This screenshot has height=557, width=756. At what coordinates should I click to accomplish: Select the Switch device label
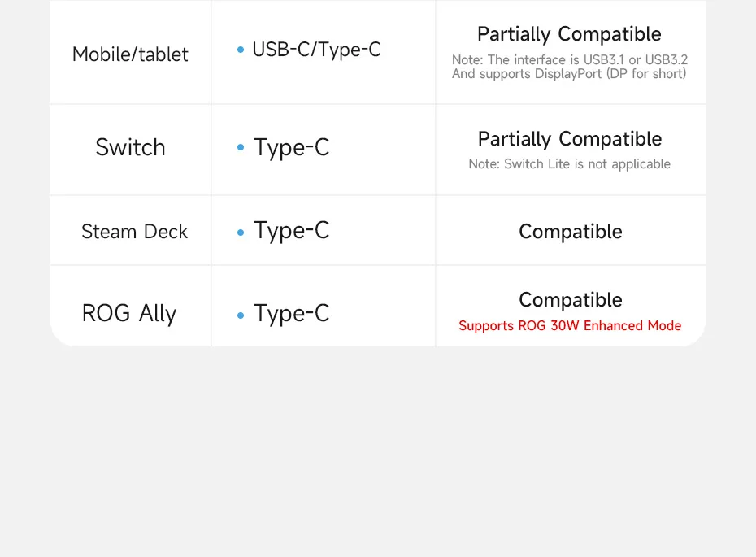coord(130,147)
